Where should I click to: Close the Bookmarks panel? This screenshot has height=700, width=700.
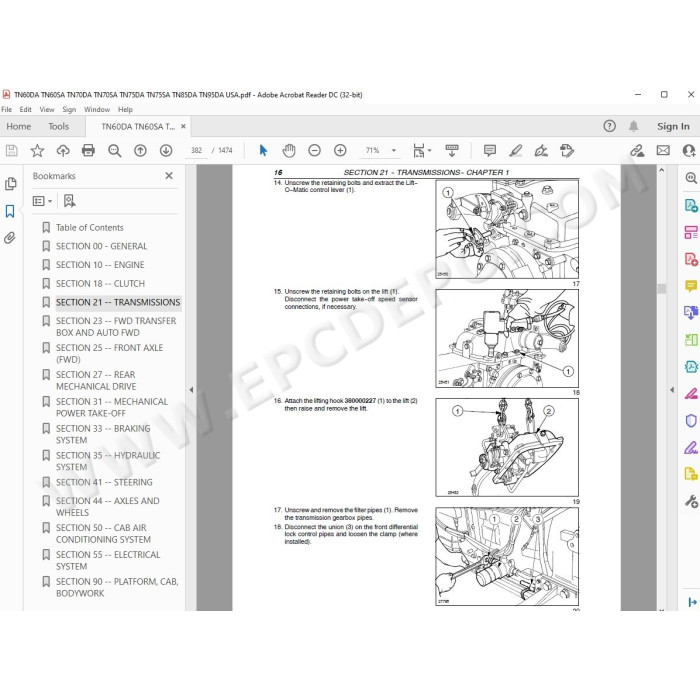tap(169, 176)
